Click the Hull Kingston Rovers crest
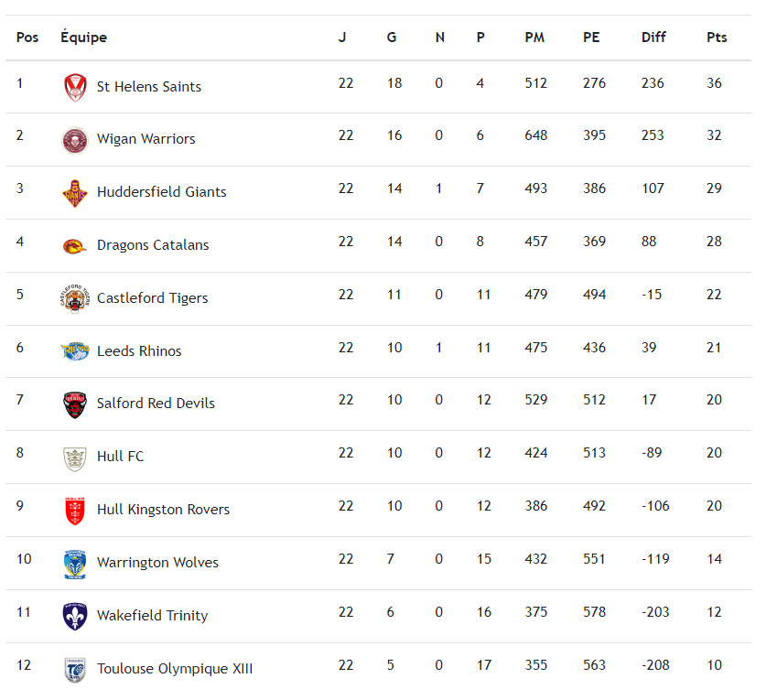 point(75,510)
